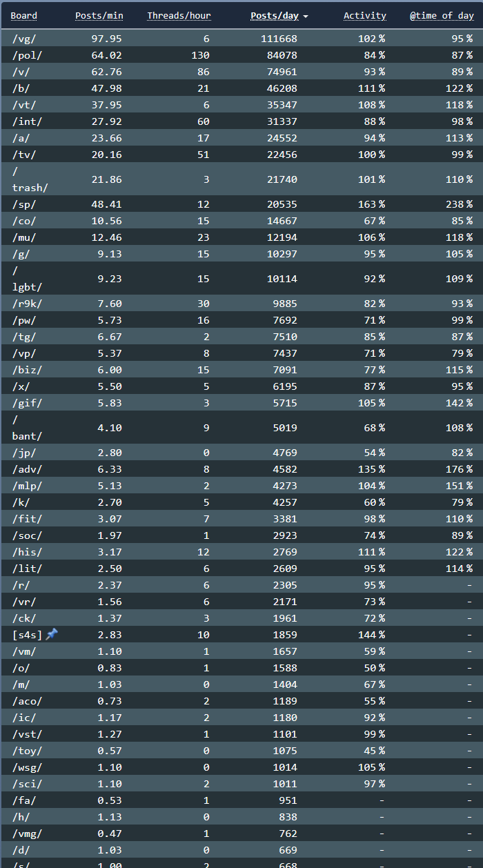Open the /vg/ board row
The width and height of the screenshot is (483, 868).
(241, 39)
